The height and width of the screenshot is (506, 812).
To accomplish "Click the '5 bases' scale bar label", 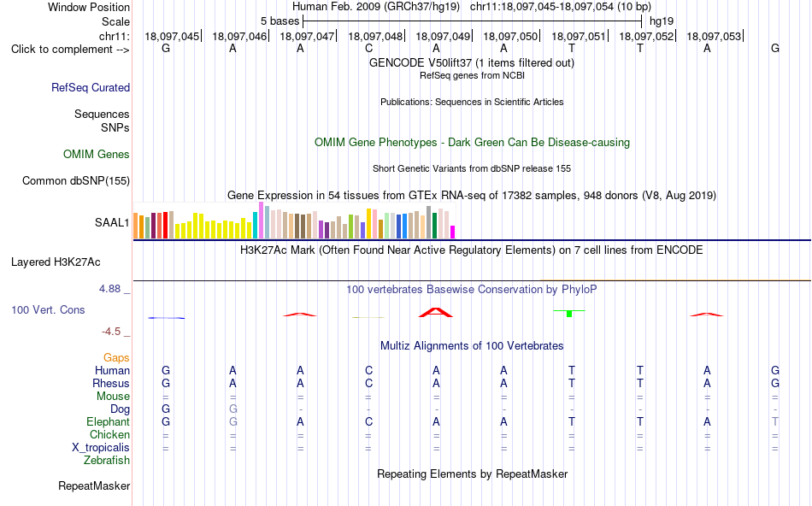I will (279, 21).
